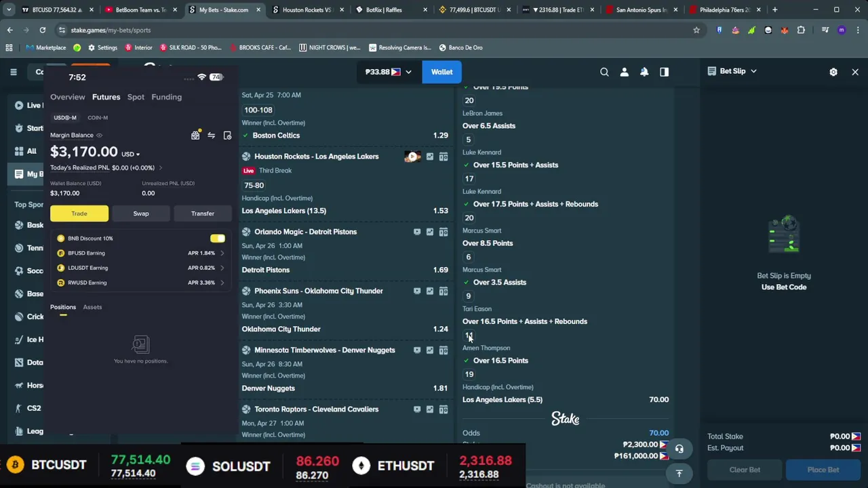The image size is (868, 488).
Task: Open Chrome extensions puzzle icon
Action: coord(801,30)
